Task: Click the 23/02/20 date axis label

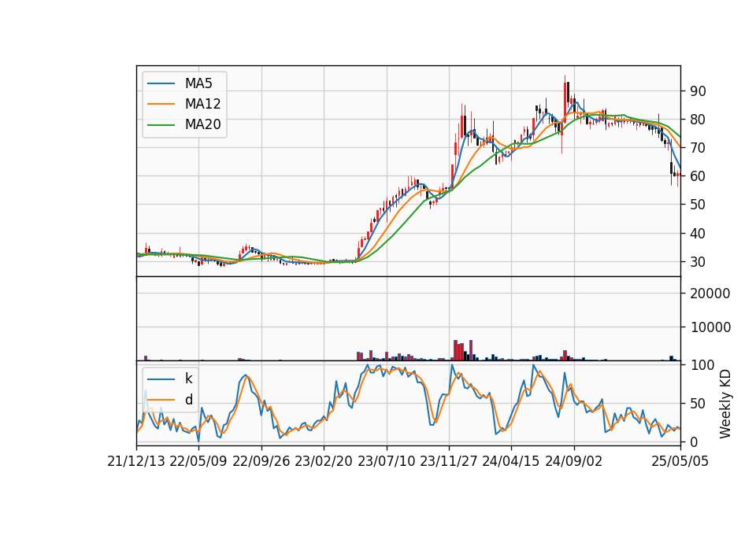Action: click(x=324, y=462)
